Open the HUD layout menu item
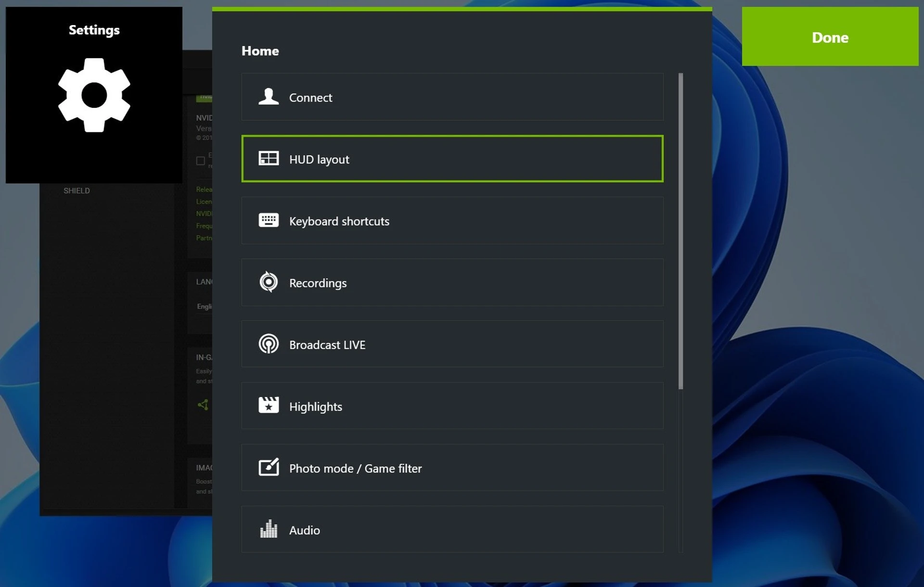This screenshot has height=587, width=924. (452, 159)
